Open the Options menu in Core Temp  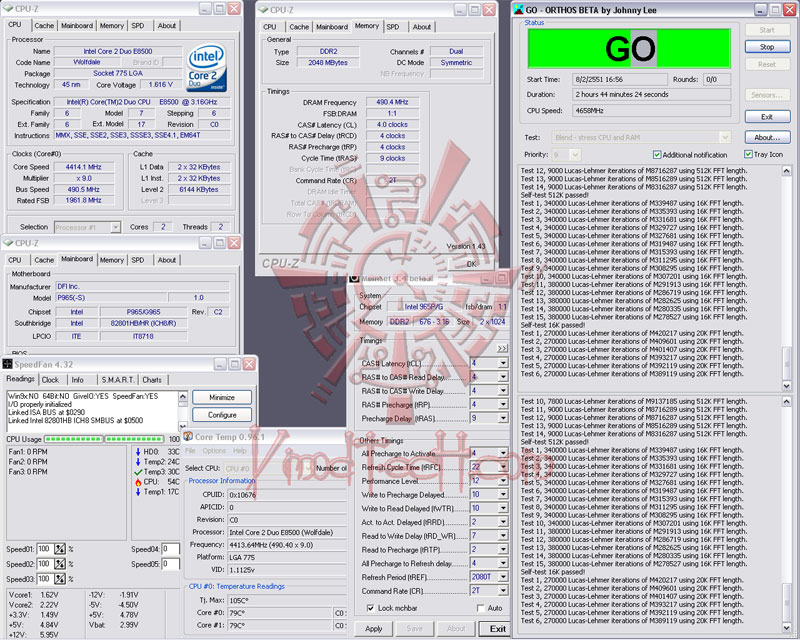click(214, 451)
